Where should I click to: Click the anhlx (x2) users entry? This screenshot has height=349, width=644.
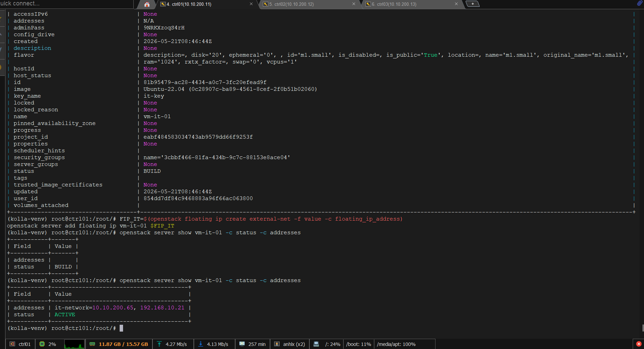pos(294,344)
